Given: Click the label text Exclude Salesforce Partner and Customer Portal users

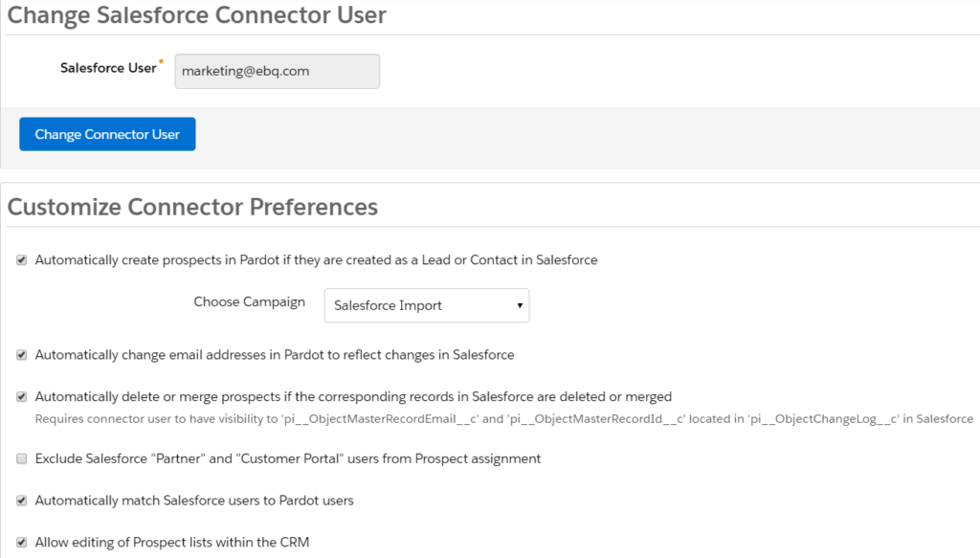Looking at the screenshot, I should tap(288, 458).
